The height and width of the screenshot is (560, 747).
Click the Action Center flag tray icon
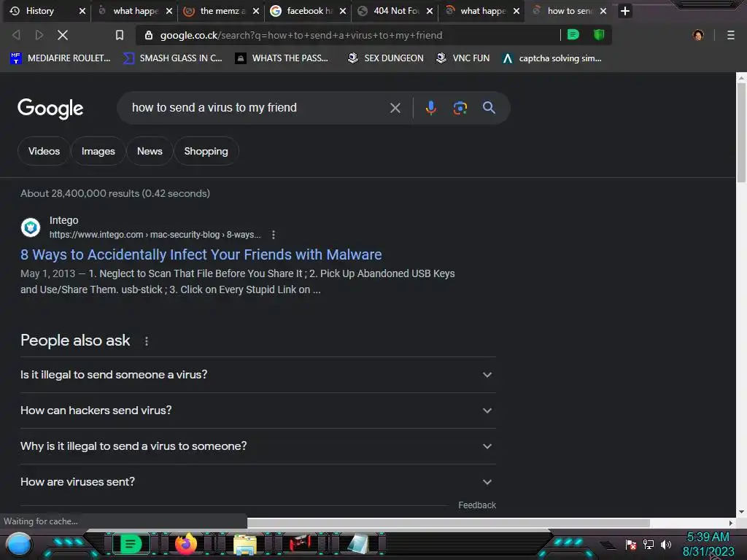click(x=631, y=545)
